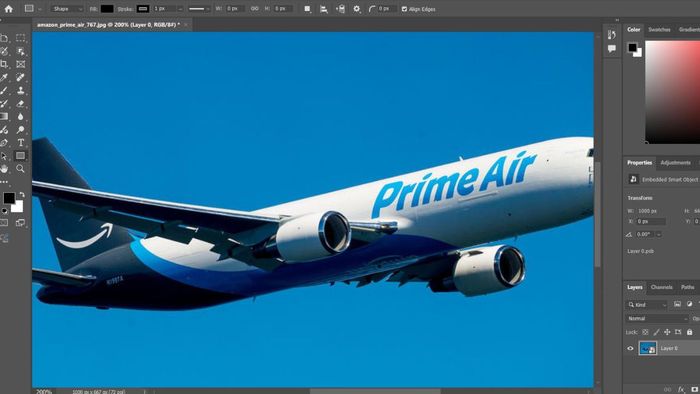The width and height of the screenshot is (700, 394).
Task: Select the Clone Stamp tool
Action: tap(21, 91)
